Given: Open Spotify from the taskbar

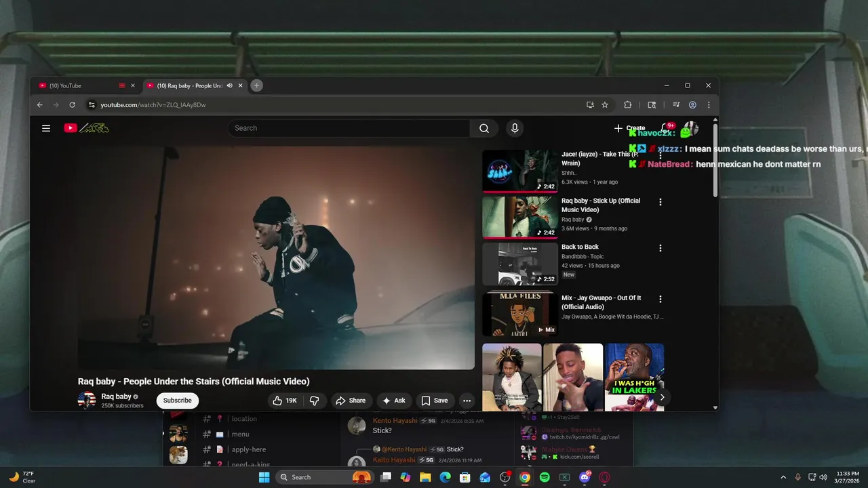Looking at the screenshot, I should click(x=545, y=477).
